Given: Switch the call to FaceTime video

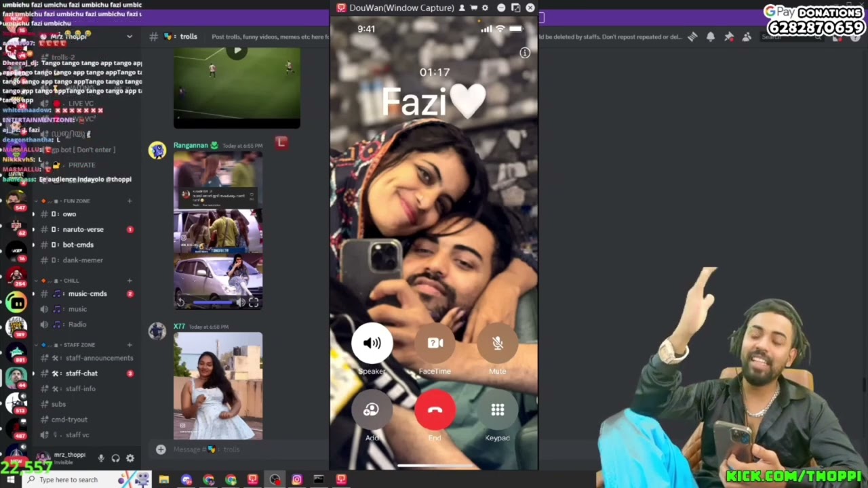Looking at the screenshot, I should 435,343.
